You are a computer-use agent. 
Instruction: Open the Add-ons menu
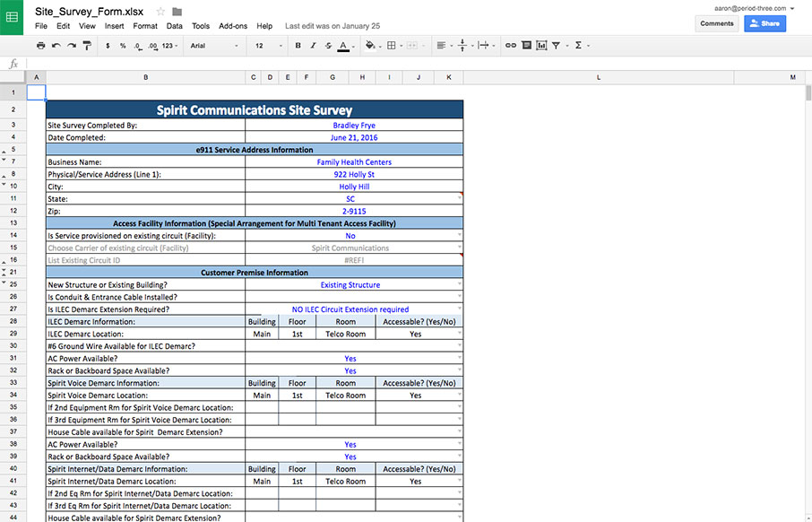pos(233,26)
